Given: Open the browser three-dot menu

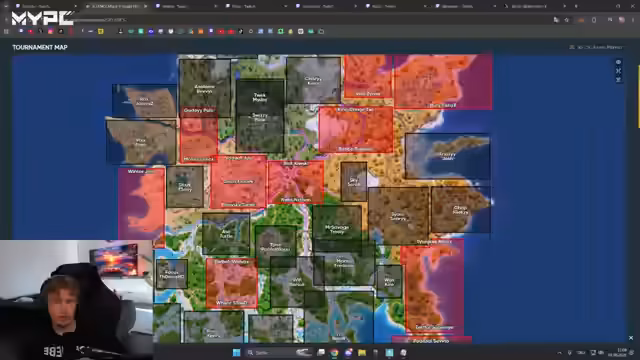Looking at the screenshot, I should coord(633,20).
